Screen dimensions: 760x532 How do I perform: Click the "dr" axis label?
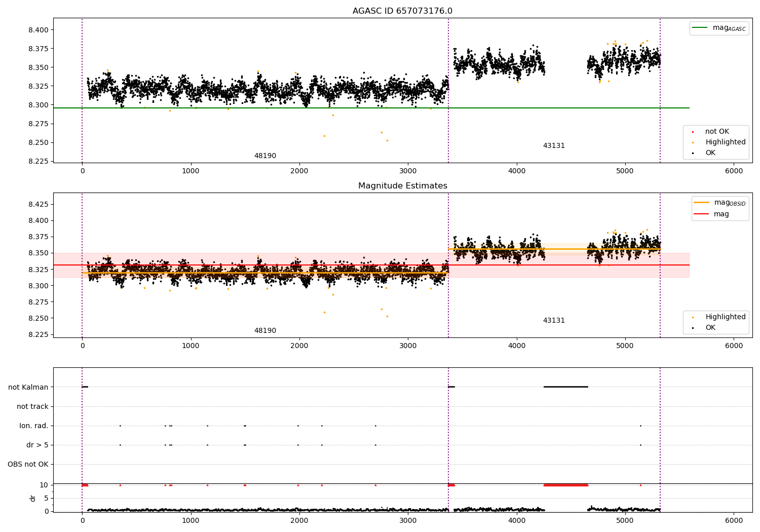(x=33, y=498)
